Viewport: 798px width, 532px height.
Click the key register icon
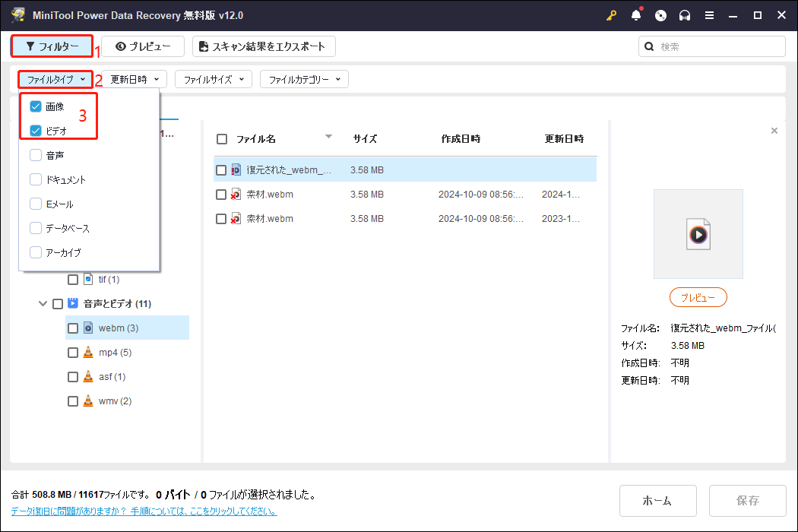click(x=611, y=15)
